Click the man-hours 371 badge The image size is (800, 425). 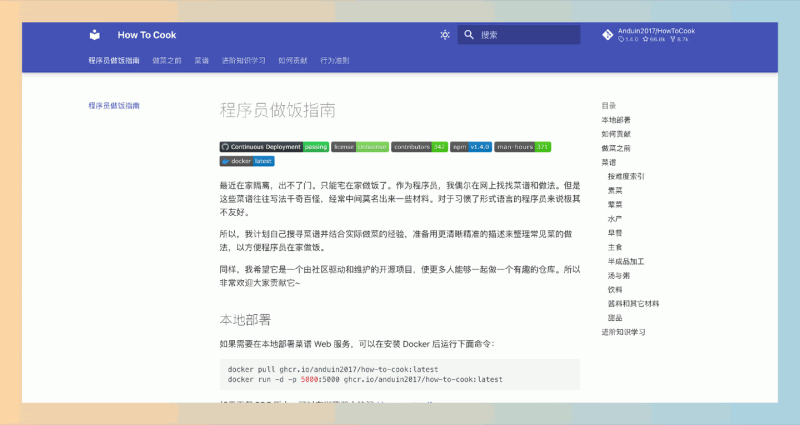(x=522, y=147)
